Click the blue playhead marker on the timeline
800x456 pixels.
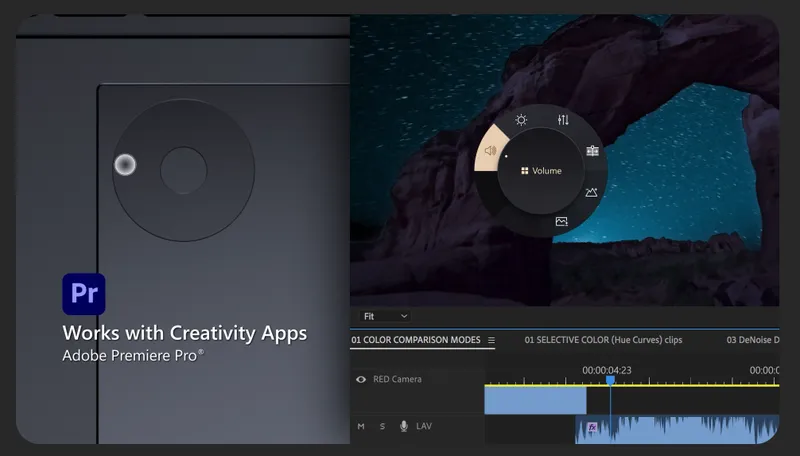[x=610, y=381]
